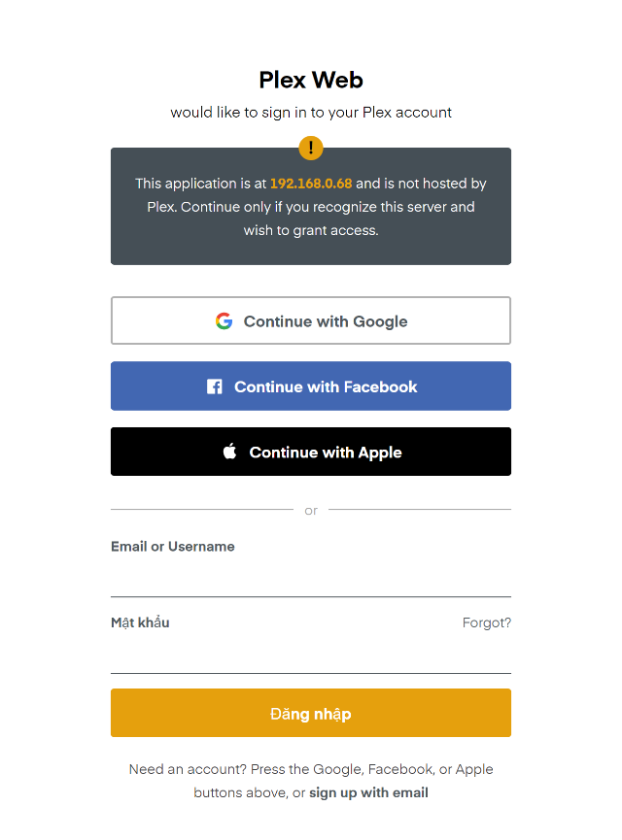622x840 pixels.
Task: Click the Facebook logo icon
Action: [x=215, y=386]
